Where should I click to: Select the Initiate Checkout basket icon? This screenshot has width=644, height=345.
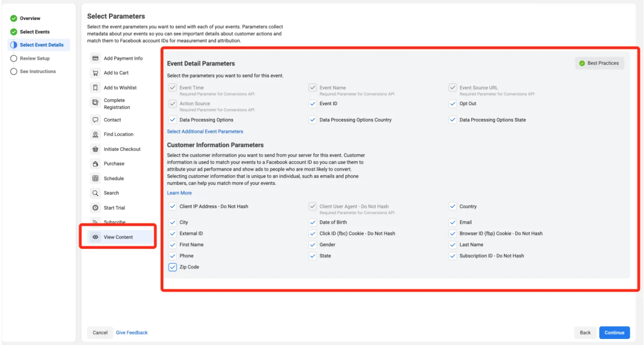(x=95, y=149)
